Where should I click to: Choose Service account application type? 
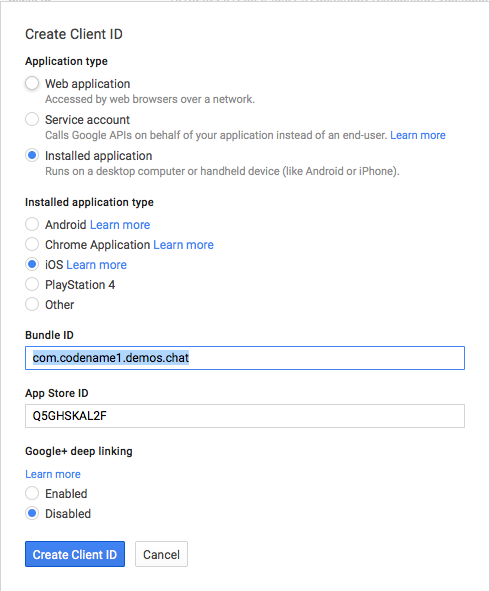[x=32, y=119]
